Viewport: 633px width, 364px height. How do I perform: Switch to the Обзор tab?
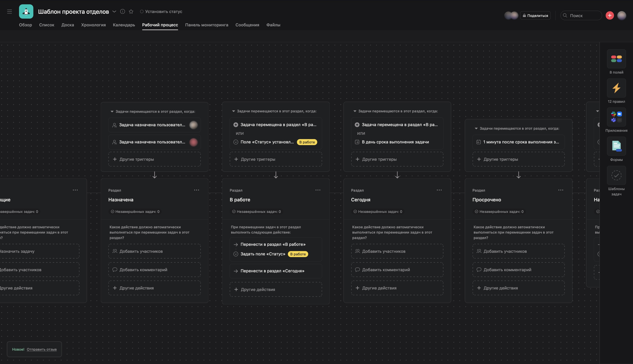[x=25, y=25]
